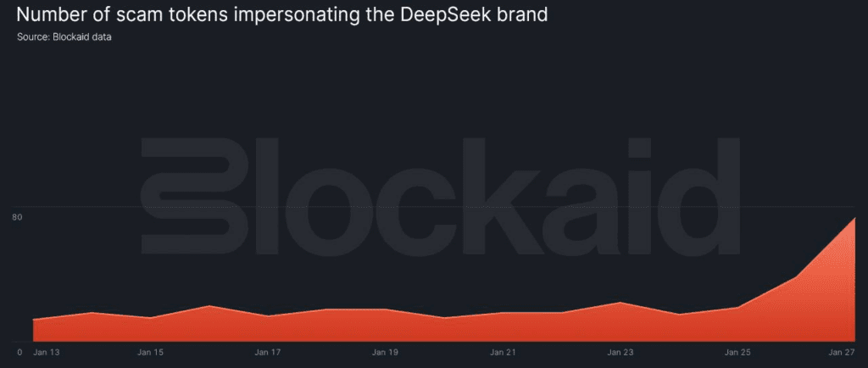Click the first data point above Jan 13
The image size is (868, 368).
coord(34,320)
